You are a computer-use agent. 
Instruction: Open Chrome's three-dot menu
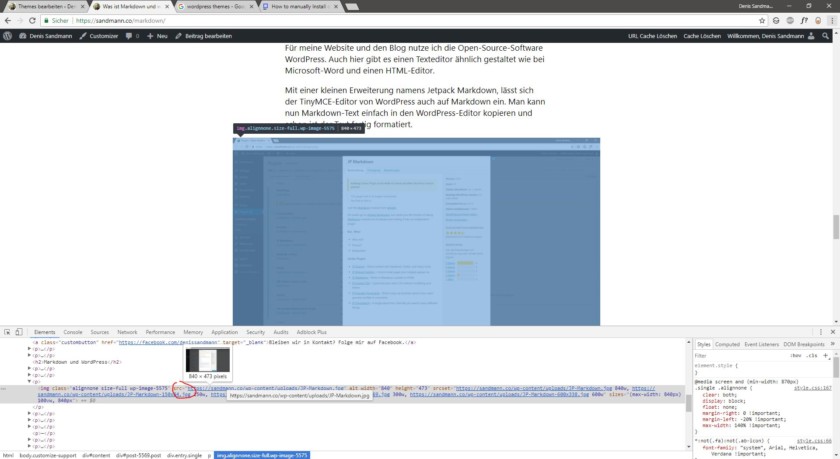tap(832, 19)
